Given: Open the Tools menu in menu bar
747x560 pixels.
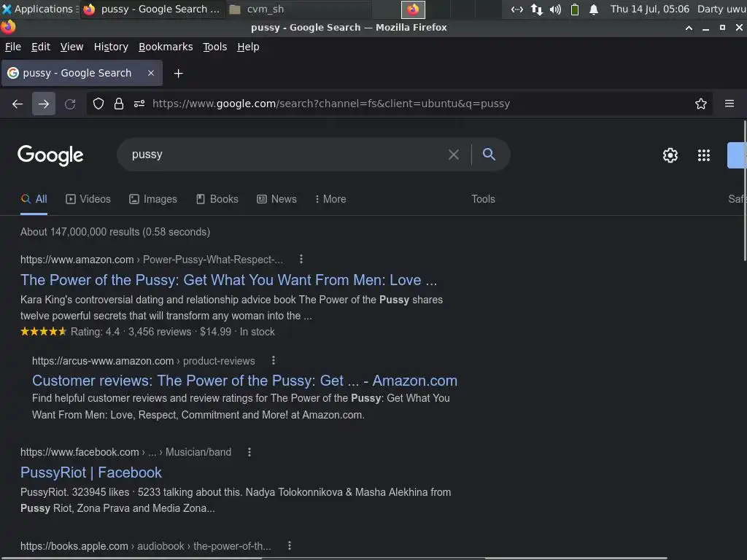Looking at the screenshot, I should (215, 47).
